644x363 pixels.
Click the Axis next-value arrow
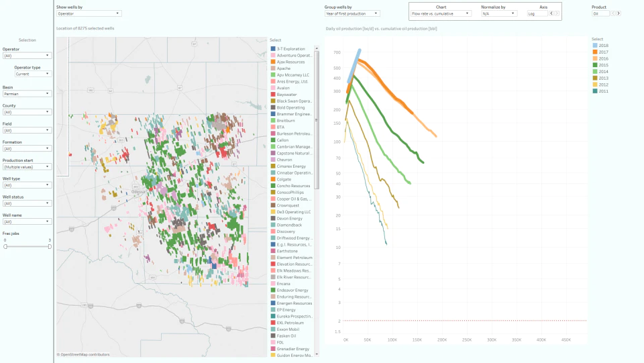(x=557, y=13)
